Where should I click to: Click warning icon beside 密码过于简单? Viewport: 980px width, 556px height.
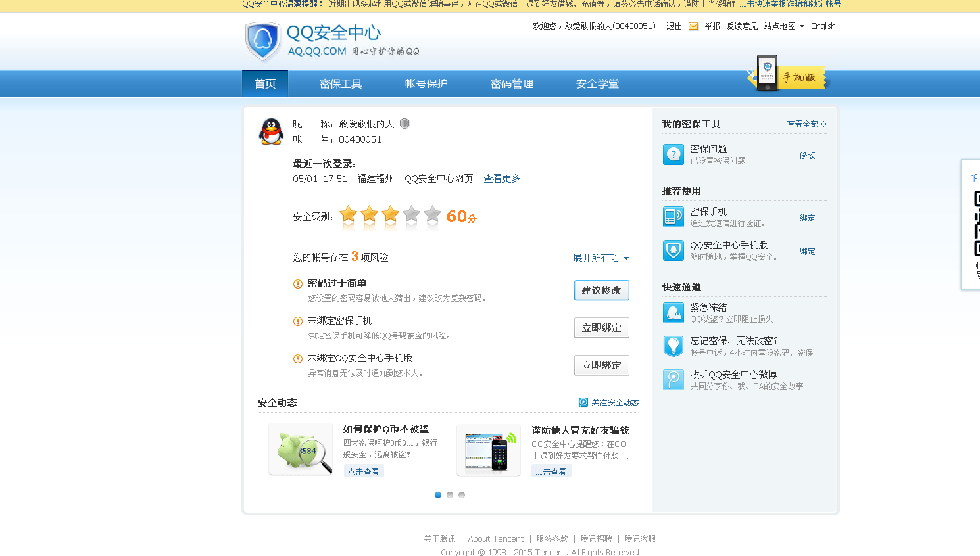pos(298,284)
